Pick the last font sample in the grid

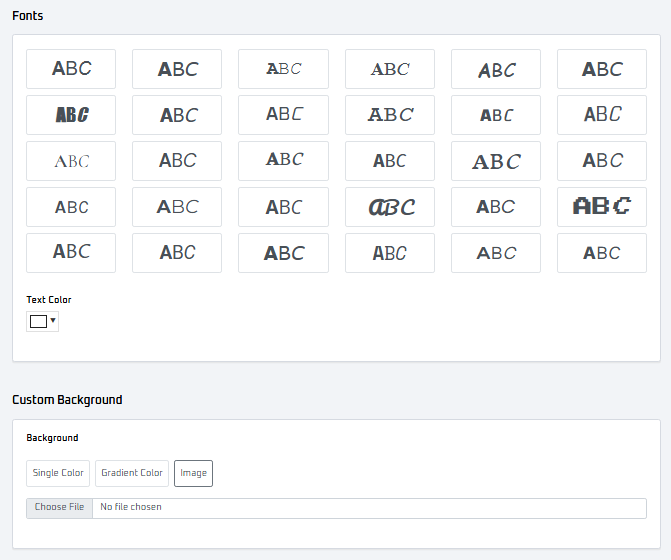pyautogui.click(x=602, y=253)
